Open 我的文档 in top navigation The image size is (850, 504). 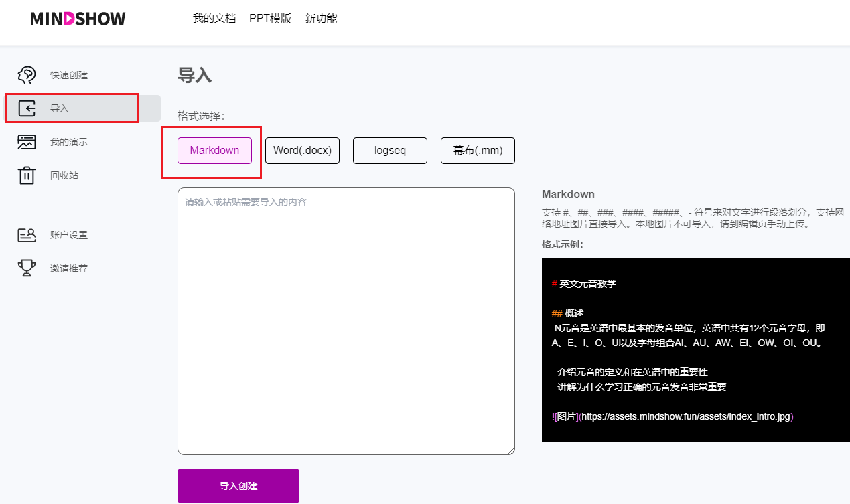(x=214, y=19)
